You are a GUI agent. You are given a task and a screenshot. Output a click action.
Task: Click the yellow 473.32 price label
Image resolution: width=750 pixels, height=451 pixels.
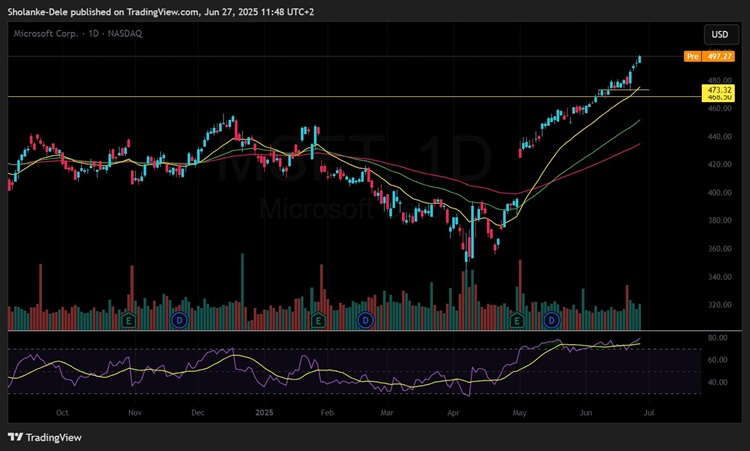coord(718,90)
